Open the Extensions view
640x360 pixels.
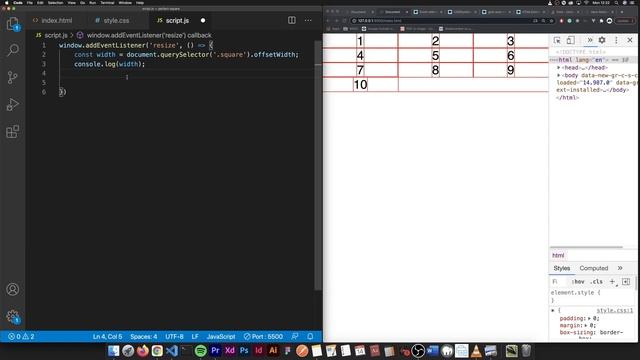click(13, 131)
